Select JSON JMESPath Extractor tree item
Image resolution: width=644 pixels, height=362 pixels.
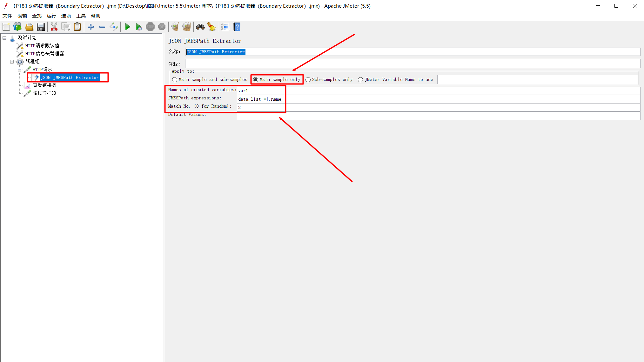tap(70, 77)
